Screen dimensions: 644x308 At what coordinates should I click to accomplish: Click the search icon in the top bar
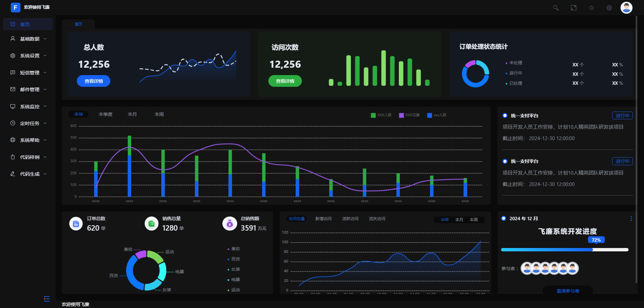pos(556,8)
